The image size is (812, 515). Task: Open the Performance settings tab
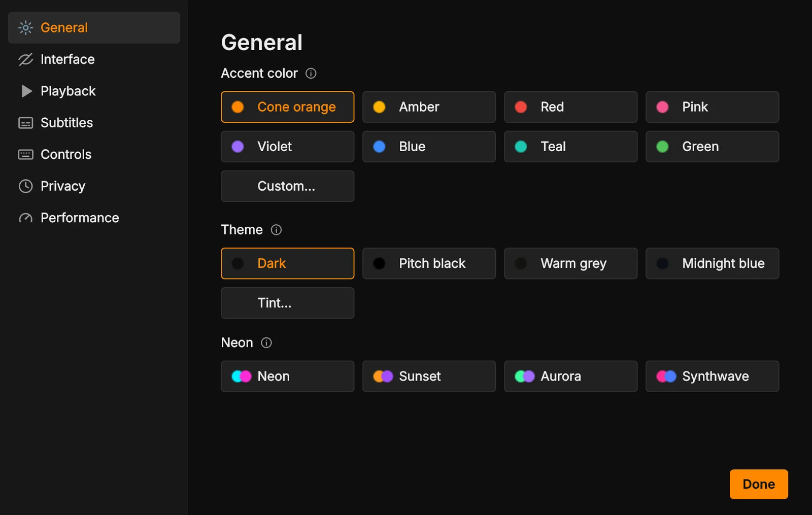[94, 218]
